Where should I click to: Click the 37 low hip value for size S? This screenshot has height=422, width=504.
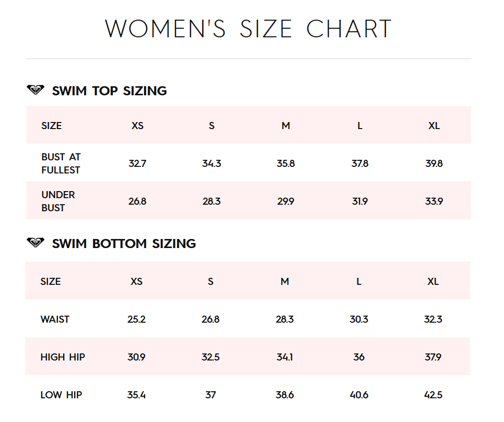pyautogui.click(x=211, y=395)
